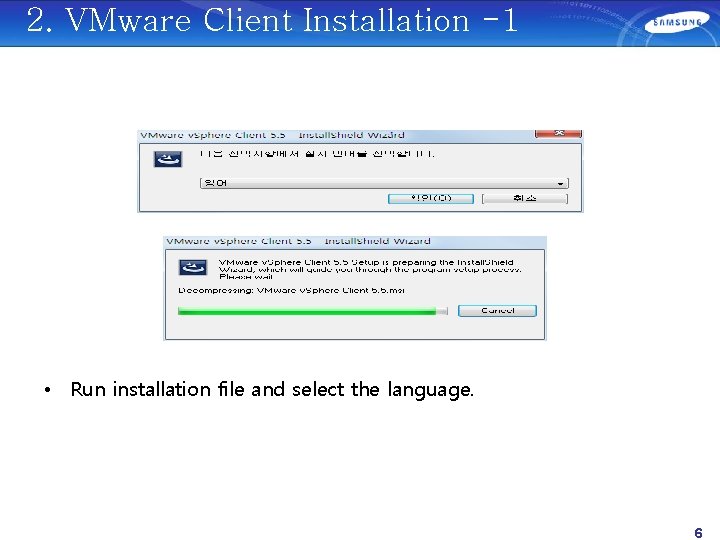Image resolution: width=720 pixels, height=540 pixels.
Task: Click the page number 6
Action: pos(698,532)
